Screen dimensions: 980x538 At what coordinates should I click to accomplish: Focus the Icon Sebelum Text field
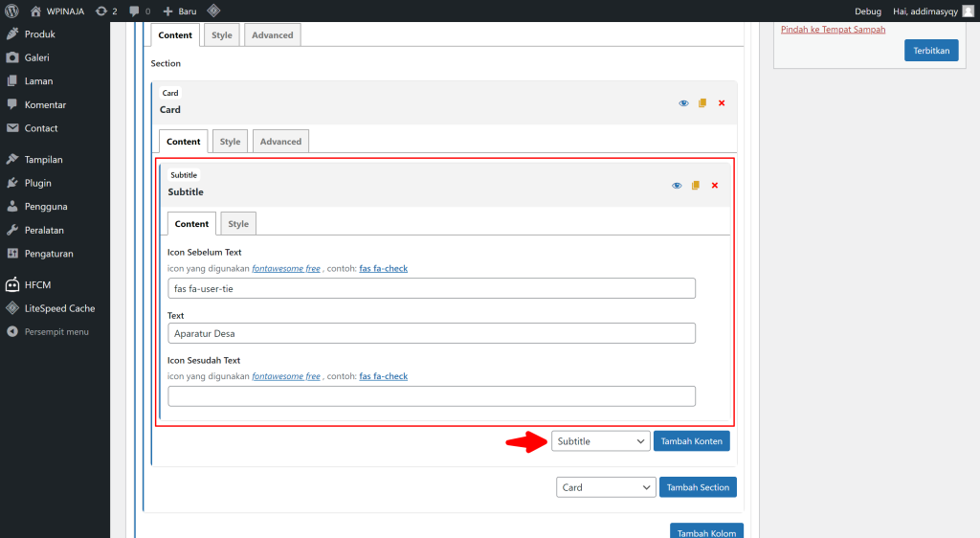[432, 289]
